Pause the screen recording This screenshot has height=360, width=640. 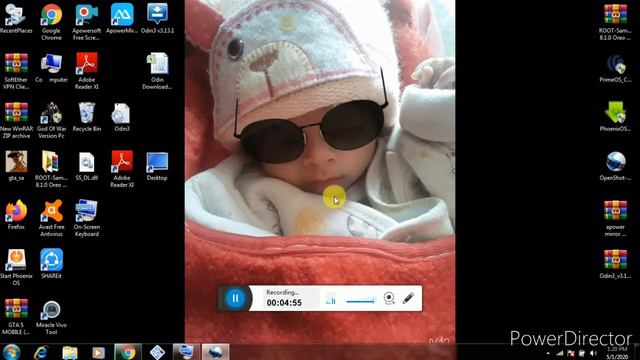(235, 298)
